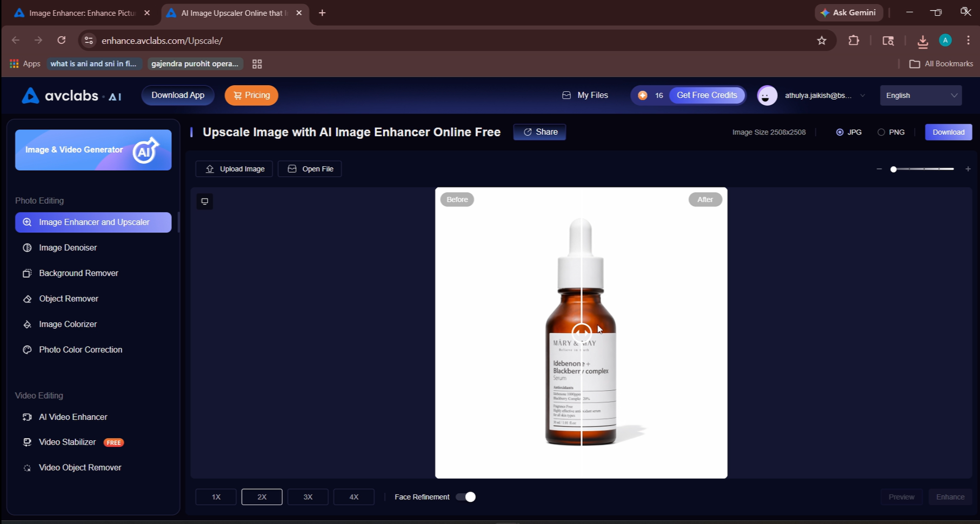This screenshot has width=980, height=524.
Task: Click the before/after comparison handle
Action: [582, 333]
